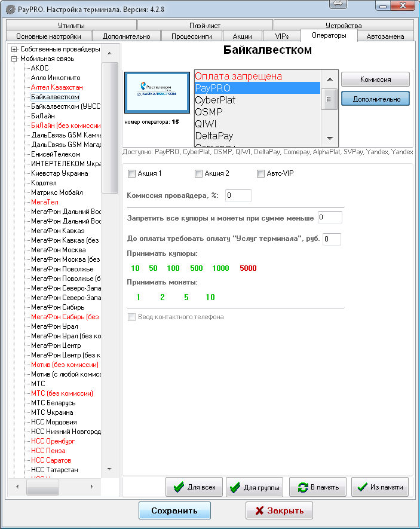Click the Комиссия провайдера percent field
This screenshot has width=420, height=529.
point(238,195)
